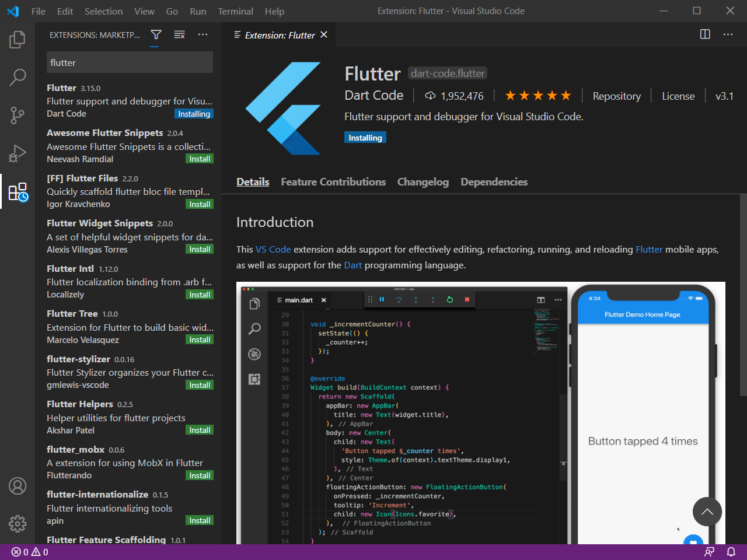Open the License link
This screenshot has height=560, width=747.
[x=678, y=96]
